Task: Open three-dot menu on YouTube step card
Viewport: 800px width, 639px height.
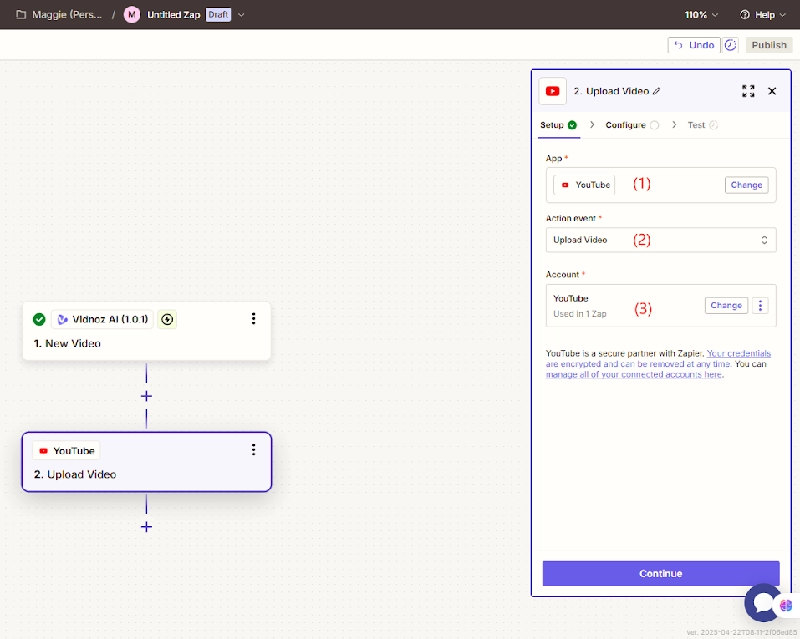Action: [254, 450]
